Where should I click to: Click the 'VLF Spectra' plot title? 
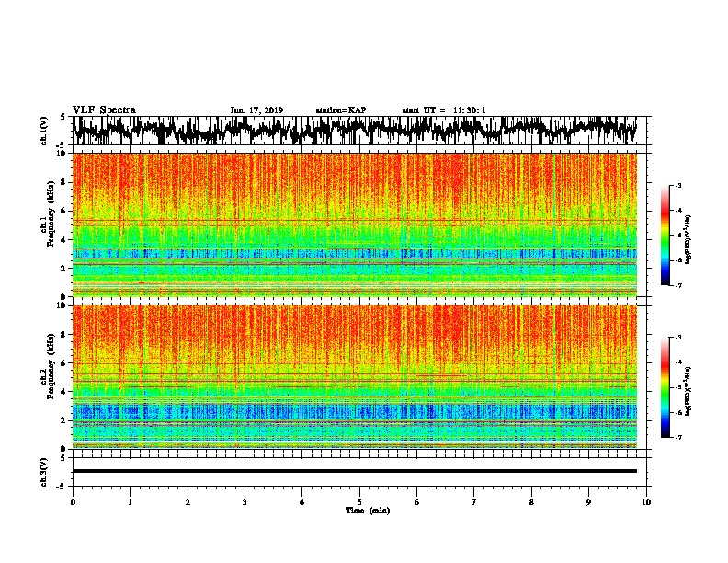pyautogui.click(x=104, y=110)
